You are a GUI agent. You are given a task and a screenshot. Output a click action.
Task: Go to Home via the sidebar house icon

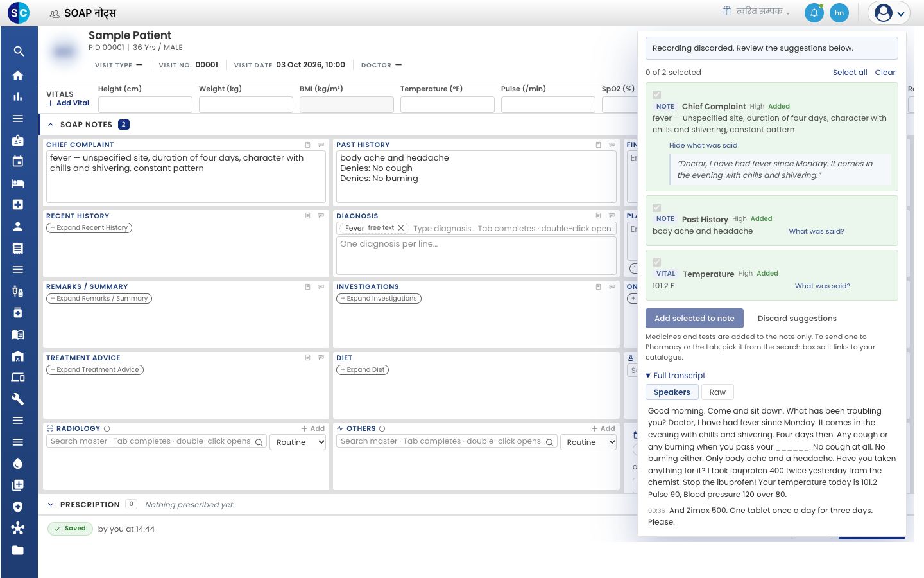pos(18,75)
